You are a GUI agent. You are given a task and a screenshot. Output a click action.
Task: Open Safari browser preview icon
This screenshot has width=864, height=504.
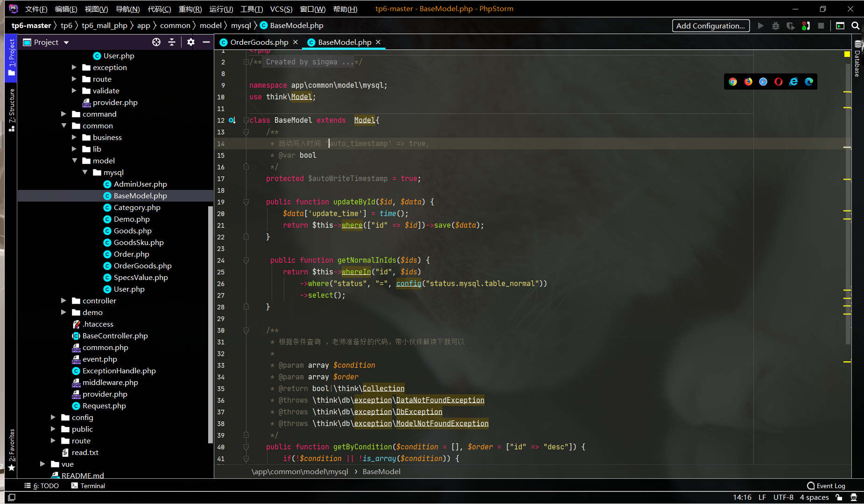763,82
